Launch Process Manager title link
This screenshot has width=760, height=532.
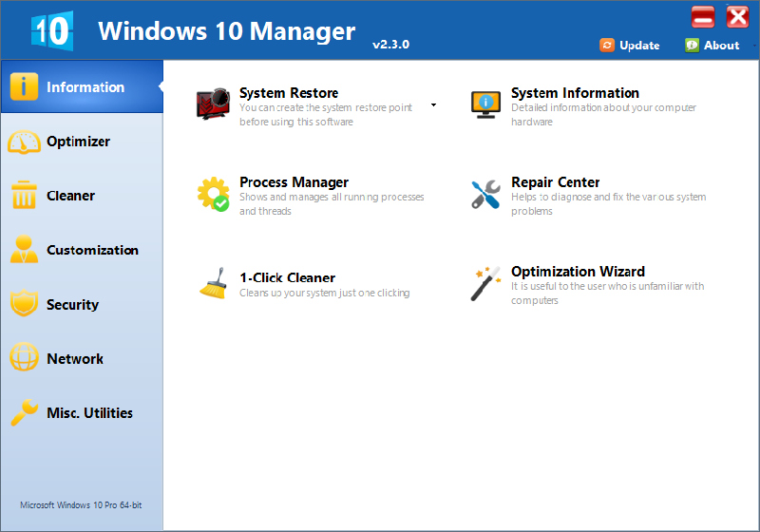(x=294, y=182)
